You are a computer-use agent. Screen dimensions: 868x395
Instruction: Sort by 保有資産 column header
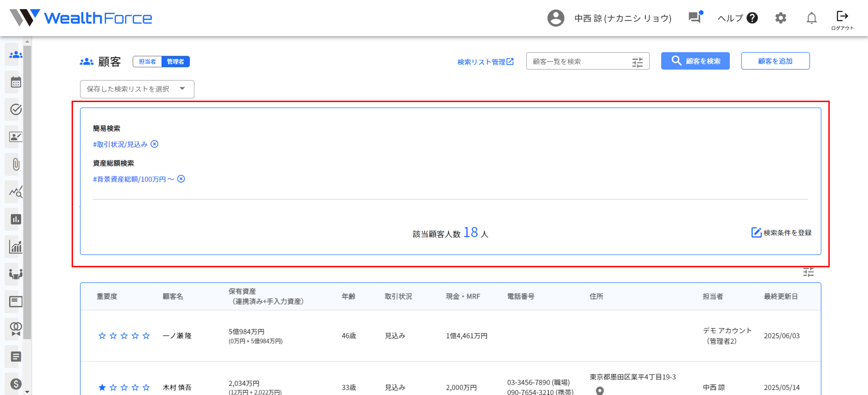(266, 296)
